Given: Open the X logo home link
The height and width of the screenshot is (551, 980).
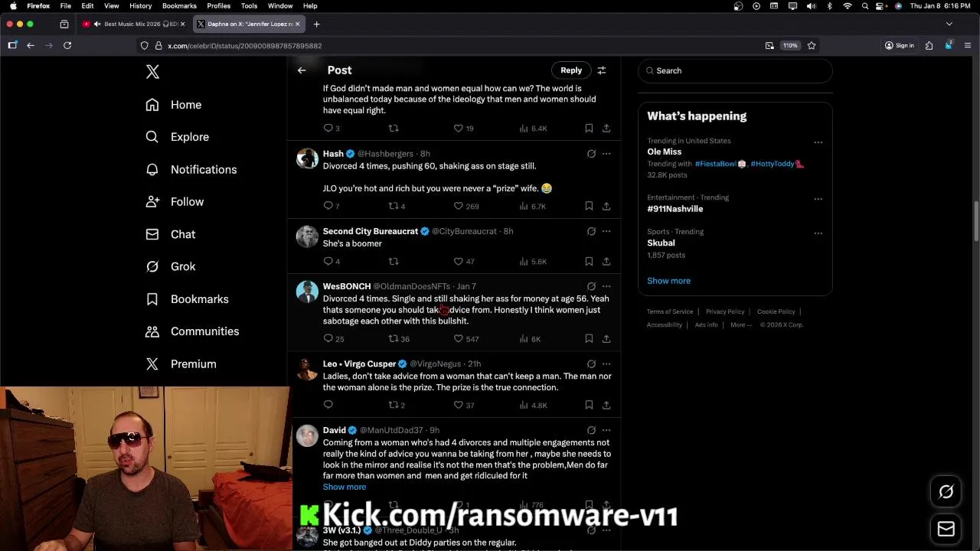Looking at the screenshot, I should pos(152,72).
